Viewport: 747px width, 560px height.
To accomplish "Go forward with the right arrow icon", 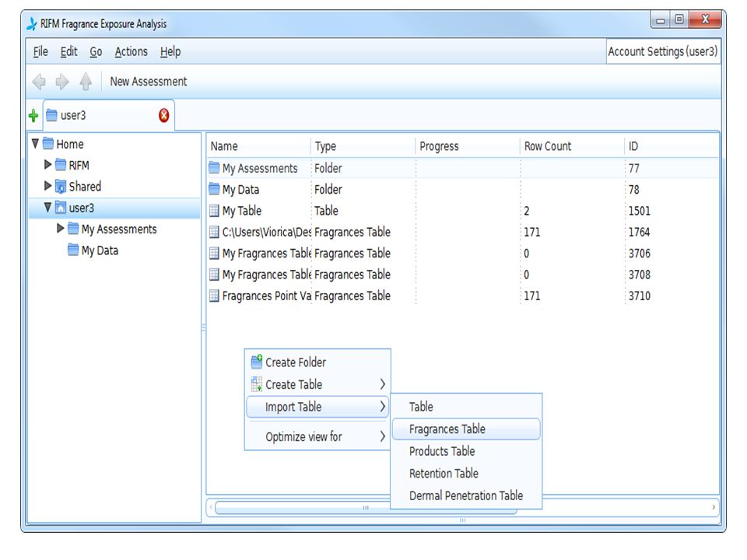I will [62, 82].
